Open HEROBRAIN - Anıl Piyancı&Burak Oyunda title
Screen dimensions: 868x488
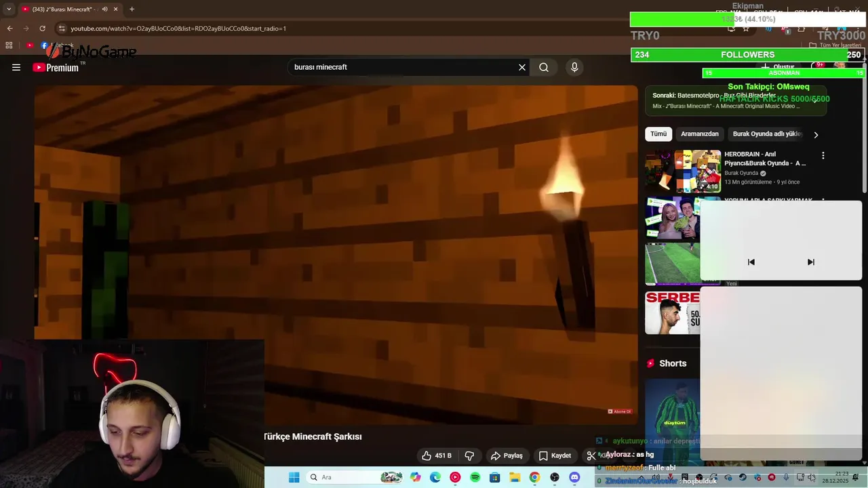(765, 159)
